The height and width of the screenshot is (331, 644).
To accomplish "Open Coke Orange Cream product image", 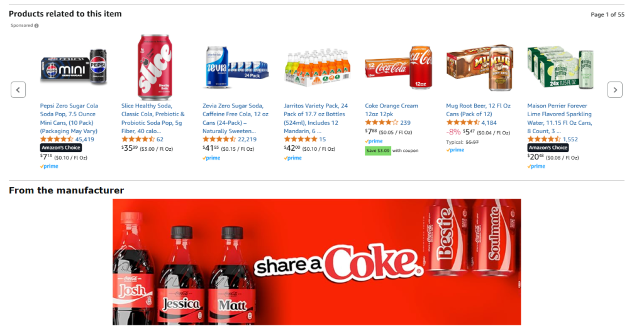I will coord(398,68).
